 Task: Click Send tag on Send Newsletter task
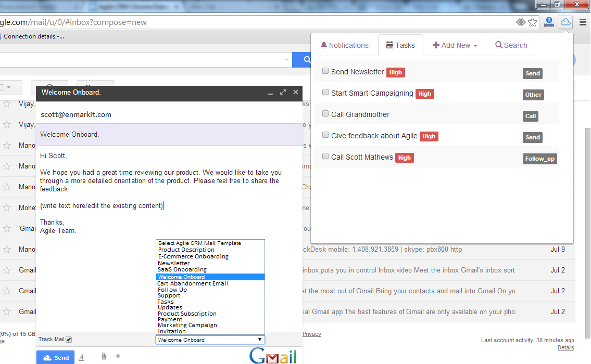tap(533, 73)
